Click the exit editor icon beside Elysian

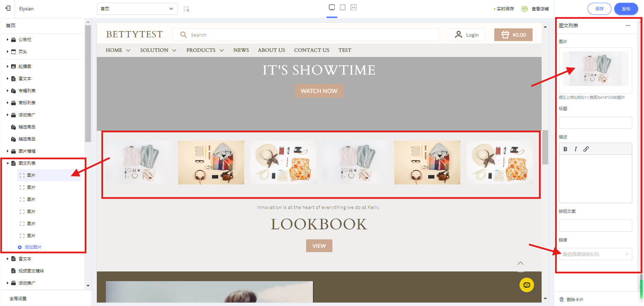pyautogui.click(x=8, y=8)
